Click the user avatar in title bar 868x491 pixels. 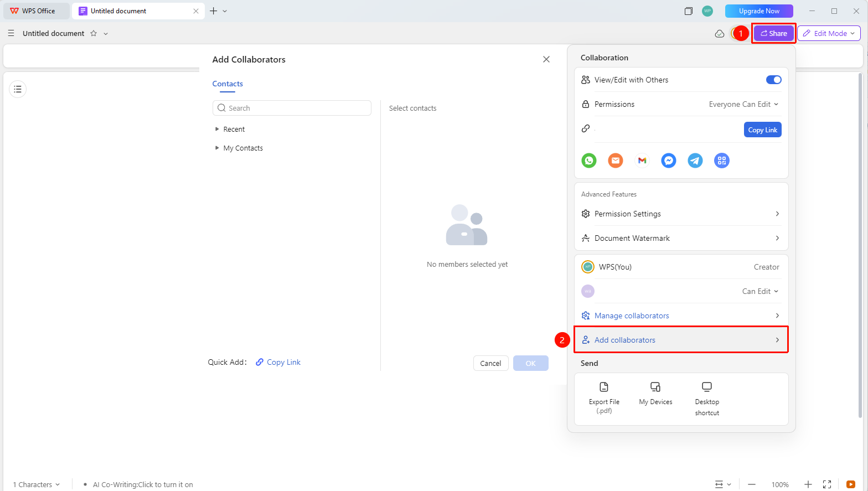pos(707,11)
